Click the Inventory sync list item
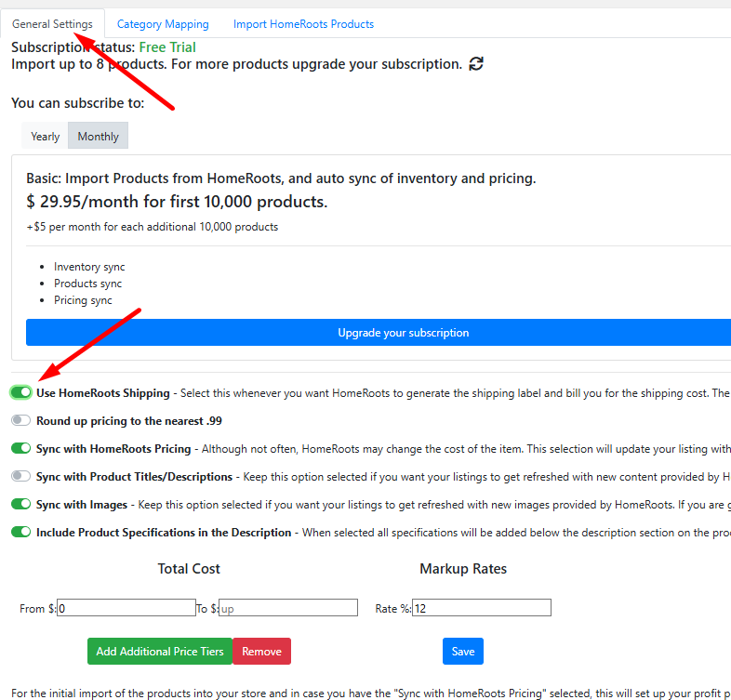This screenshot has height=700, width=731. 89,267
